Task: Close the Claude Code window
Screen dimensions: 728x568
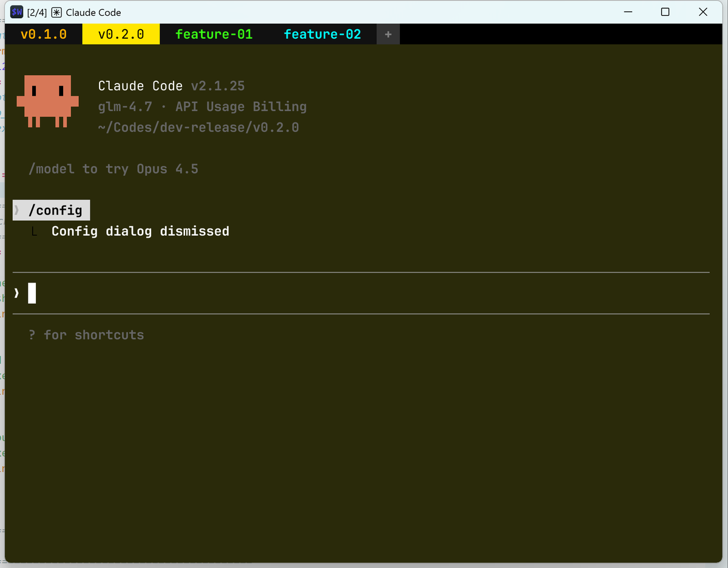Action: pos(703,12)
